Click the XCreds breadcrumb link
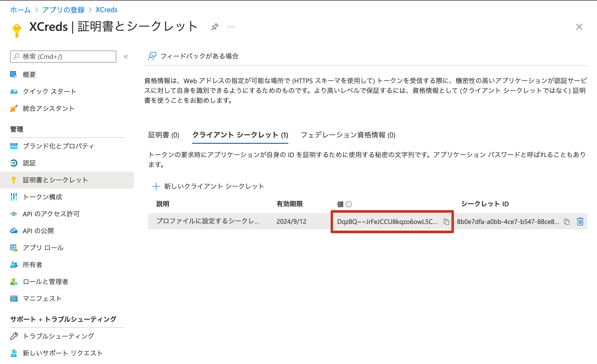The image size is (597, 364). [106, 10]
